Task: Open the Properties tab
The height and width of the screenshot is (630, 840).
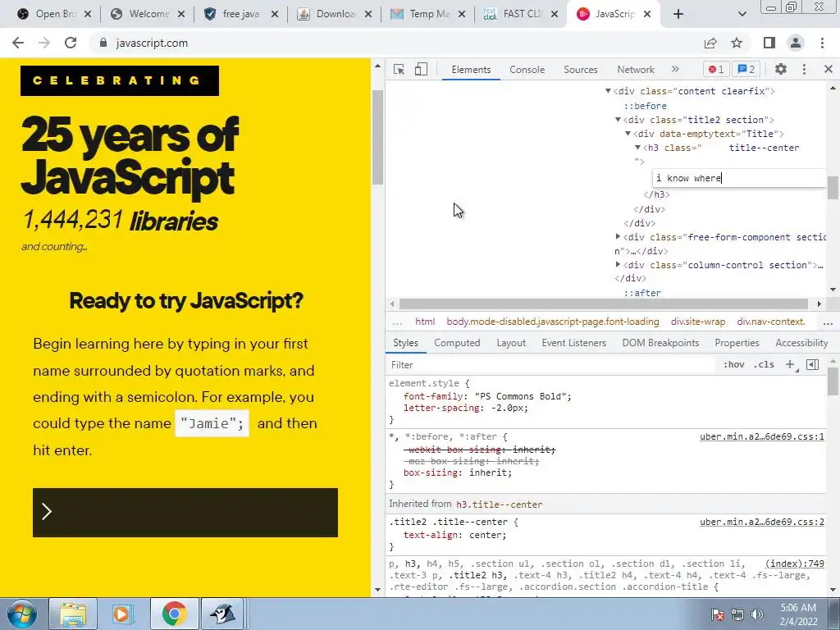Action: click(x=737, y=343)
